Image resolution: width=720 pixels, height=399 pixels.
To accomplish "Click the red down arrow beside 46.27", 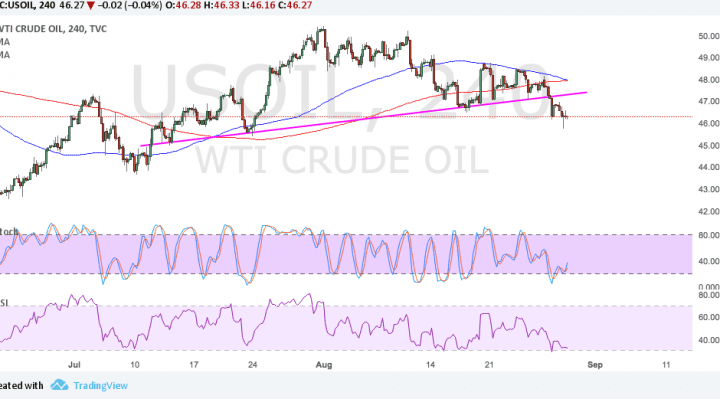I will tap(91, 6).
